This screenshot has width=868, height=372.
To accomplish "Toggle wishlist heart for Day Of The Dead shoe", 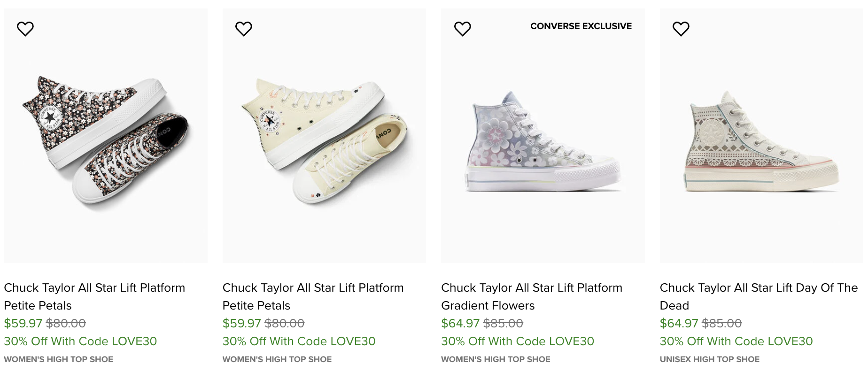I will pos(681,29).
